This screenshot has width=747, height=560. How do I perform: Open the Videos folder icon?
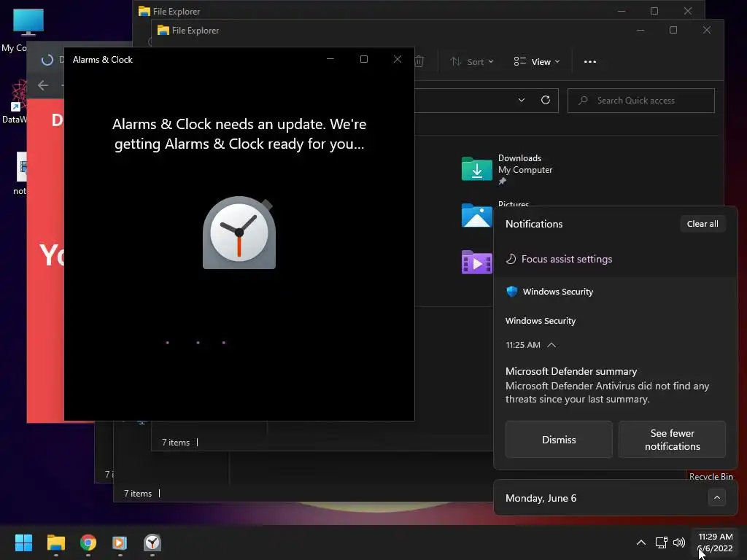(476, 262)
